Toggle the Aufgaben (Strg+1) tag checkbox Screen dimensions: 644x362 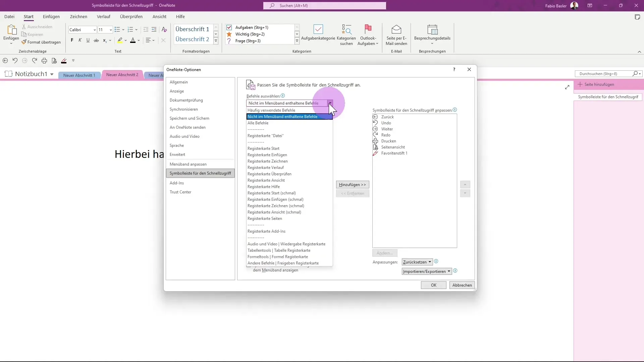229,27
